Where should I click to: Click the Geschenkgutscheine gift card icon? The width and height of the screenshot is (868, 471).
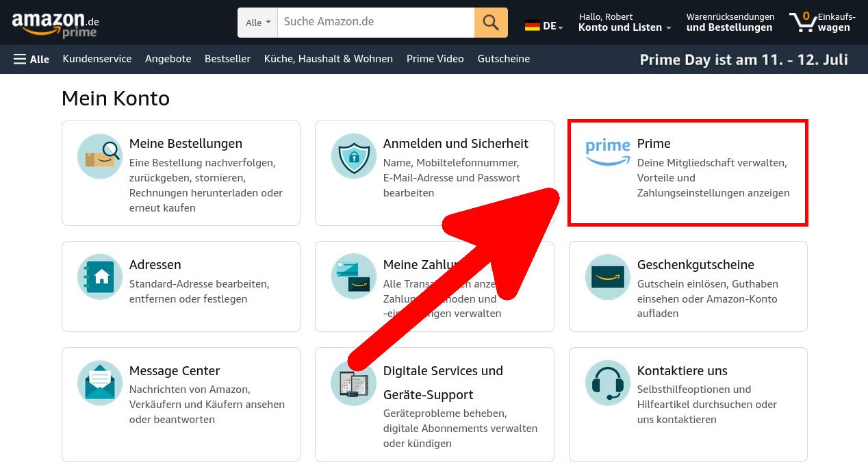click(x=608, y=276)
